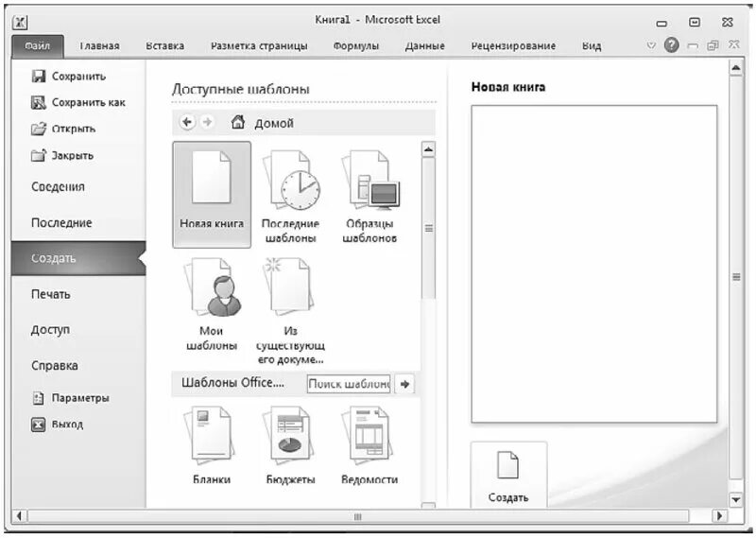Show the Последние recent files section
The width and height of the screenshot is (756, 538).
click(61, 222)
